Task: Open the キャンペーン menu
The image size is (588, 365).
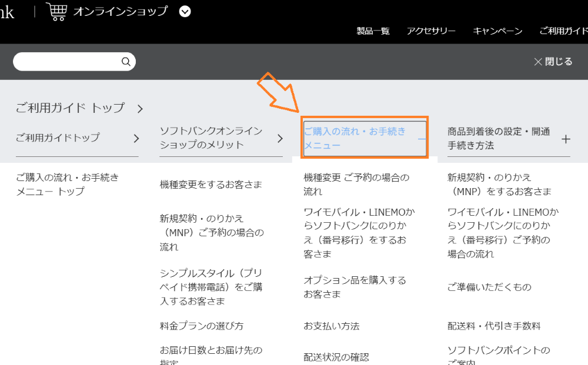Action: (497, 31)
